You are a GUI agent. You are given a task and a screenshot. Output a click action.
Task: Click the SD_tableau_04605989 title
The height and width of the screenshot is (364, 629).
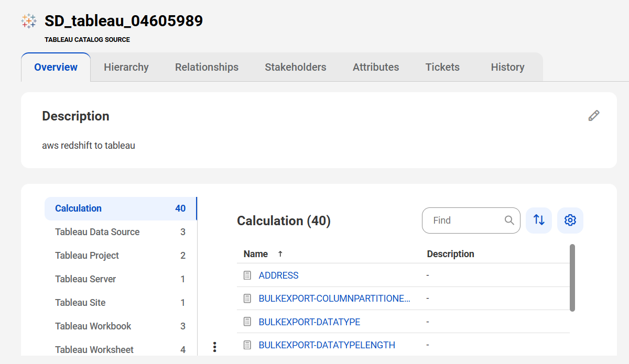[124, 21]
